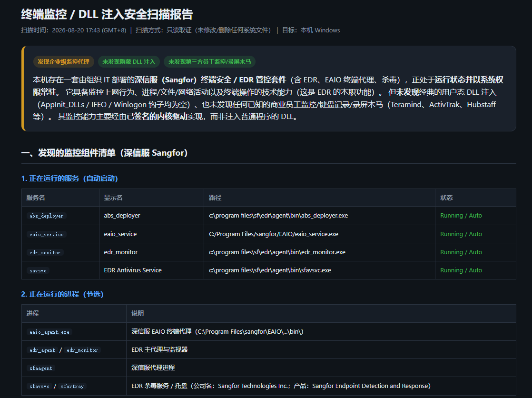Click the description EDR 主代理与监视器
Viewport: 532px width, 398px height.
[x=159, y=349]
